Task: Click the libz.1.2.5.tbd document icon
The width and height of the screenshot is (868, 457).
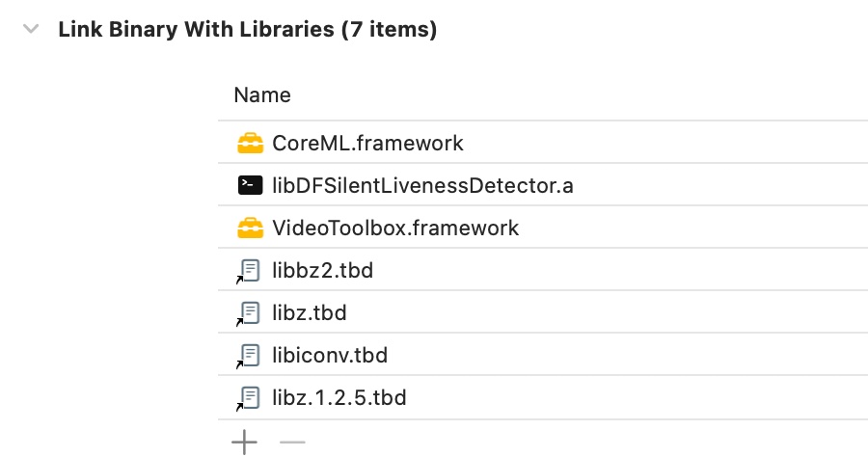Action: point(250,397)
